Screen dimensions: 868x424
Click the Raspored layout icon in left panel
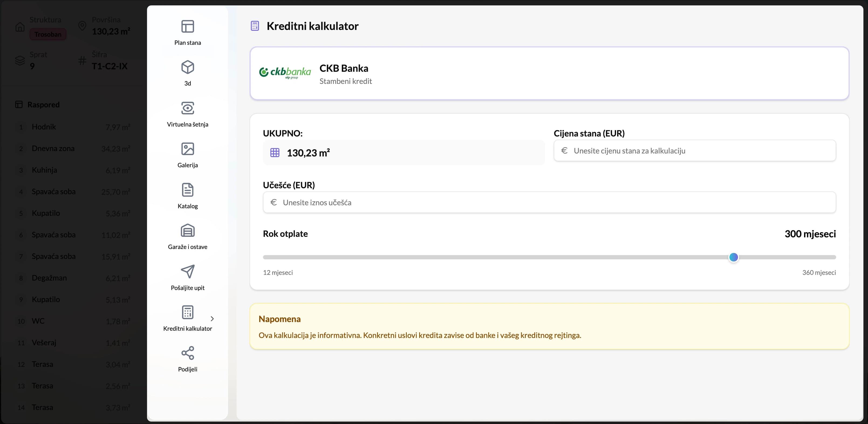19,104
